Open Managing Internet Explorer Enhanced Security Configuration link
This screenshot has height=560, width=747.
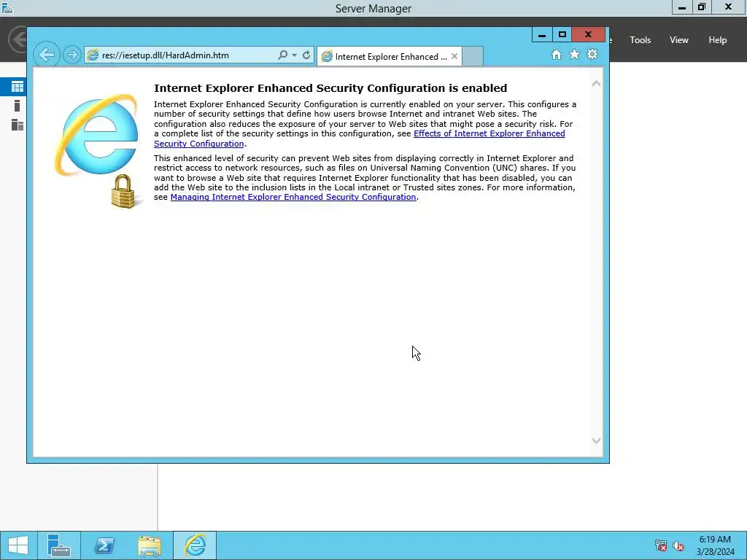[293, 197]
